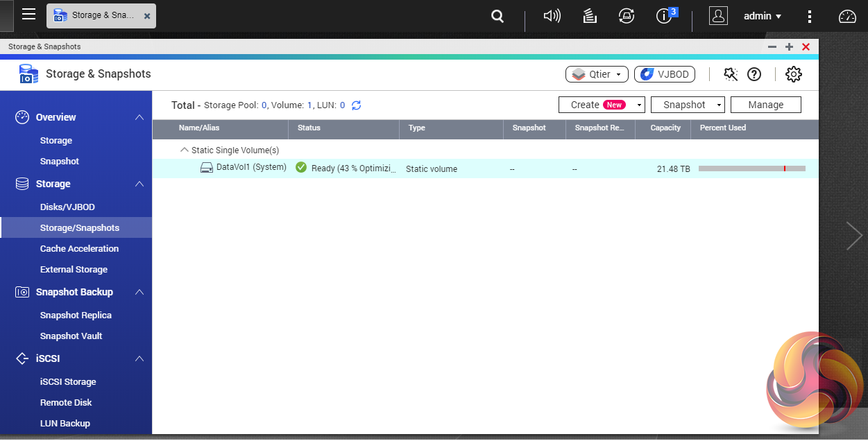Click the iSCSI sidebar icon
Screen dimensions: 868x441
click(22, 358)
